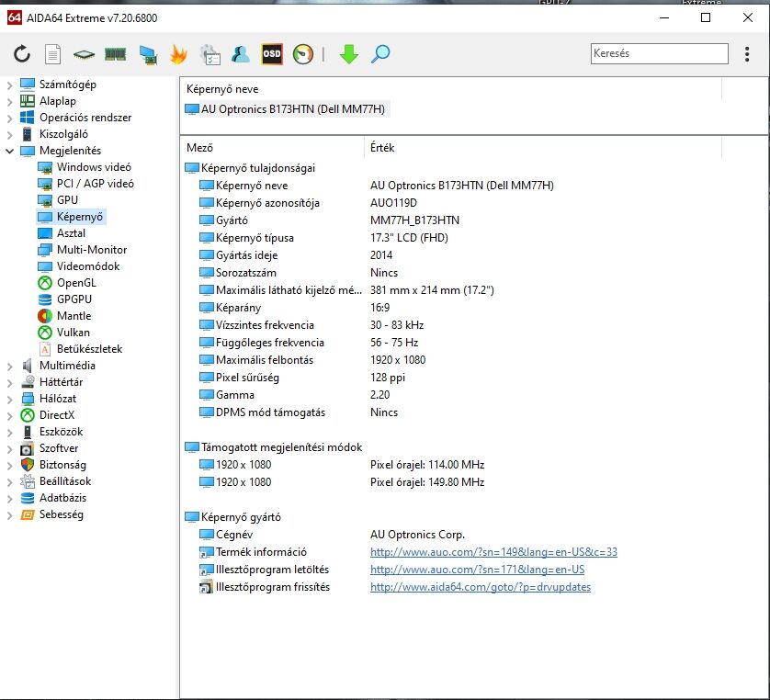Open the Termék információ auo.com link
This screenshot has height=700, width=770.
tap(493, 552)
